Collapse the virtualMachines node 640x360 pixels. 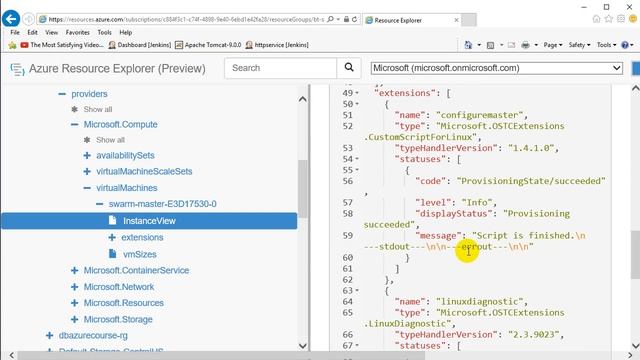(87, 188)
